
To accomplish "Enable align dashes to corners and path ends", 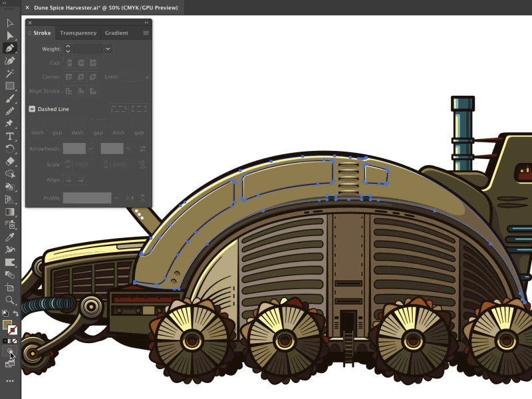I will [139, 109].
